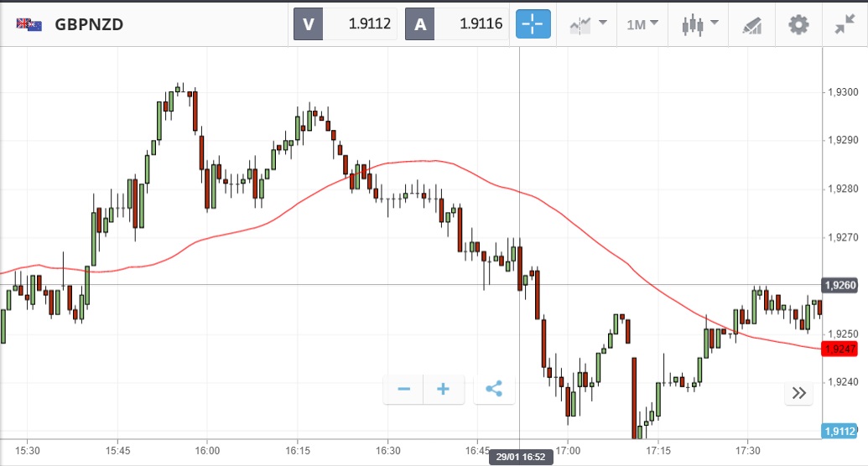Share the chart via share icon

(x=494, y=389)
